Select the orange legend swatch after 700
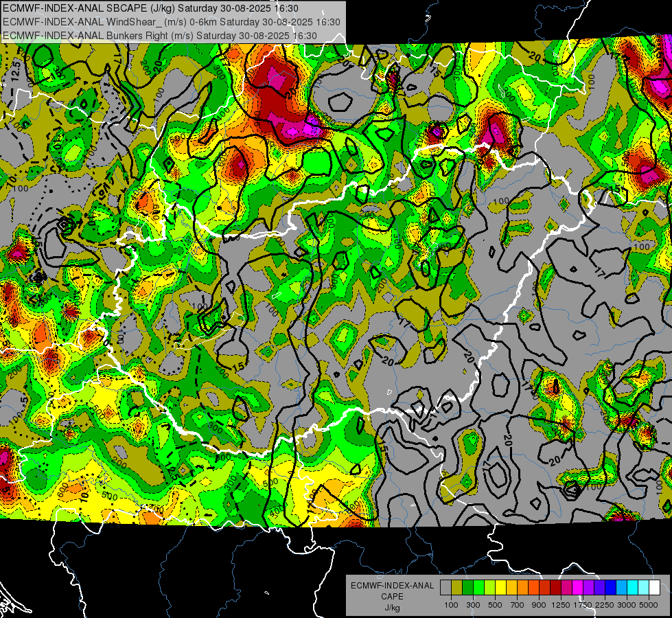This screenshot has width=672, height=618. pos(522,588)
